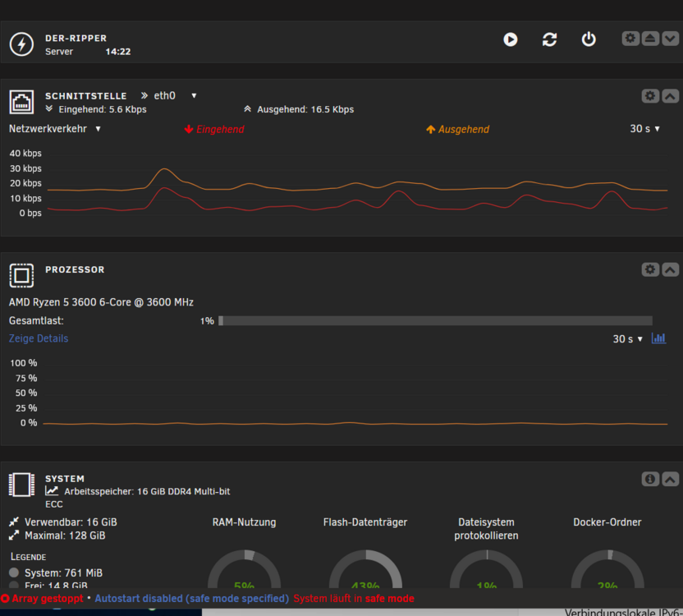Click the 'System: 761 MiB' legend entry
Image resolution: width=683 pixels, height=616 pixels.
pyautogui.click(x=63, y=572)
